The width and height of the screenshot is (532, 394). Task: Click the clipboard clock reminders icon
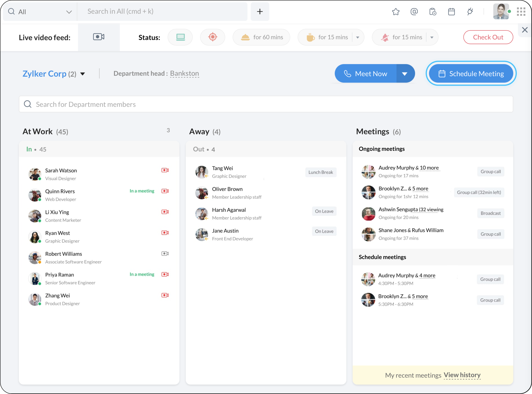click(433, 12)
